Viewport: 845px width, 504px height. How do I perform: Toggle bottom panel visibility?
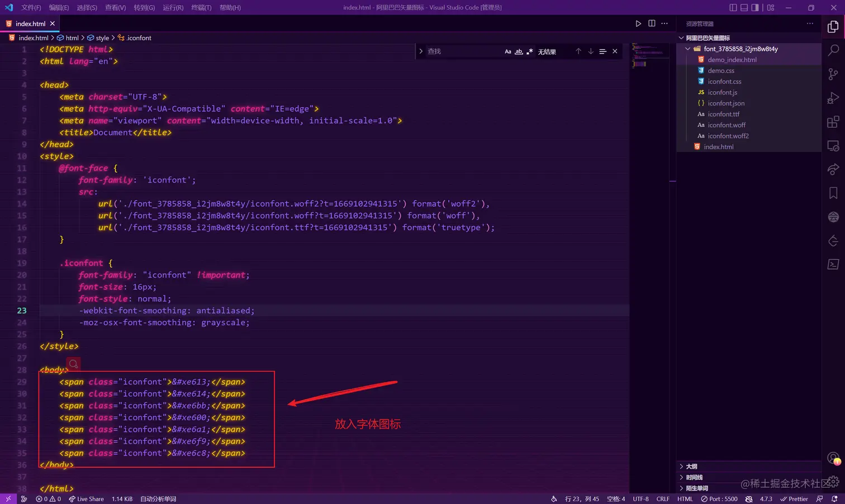tap(744, 7)
